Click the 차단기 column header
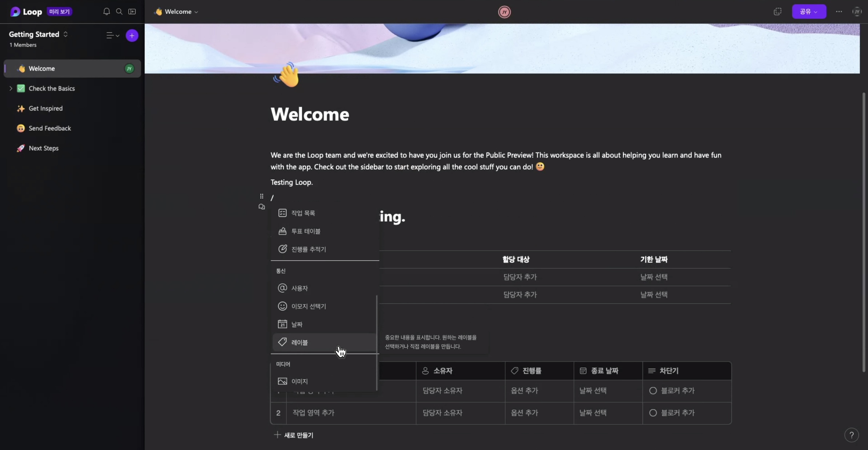 click(687, 371)
